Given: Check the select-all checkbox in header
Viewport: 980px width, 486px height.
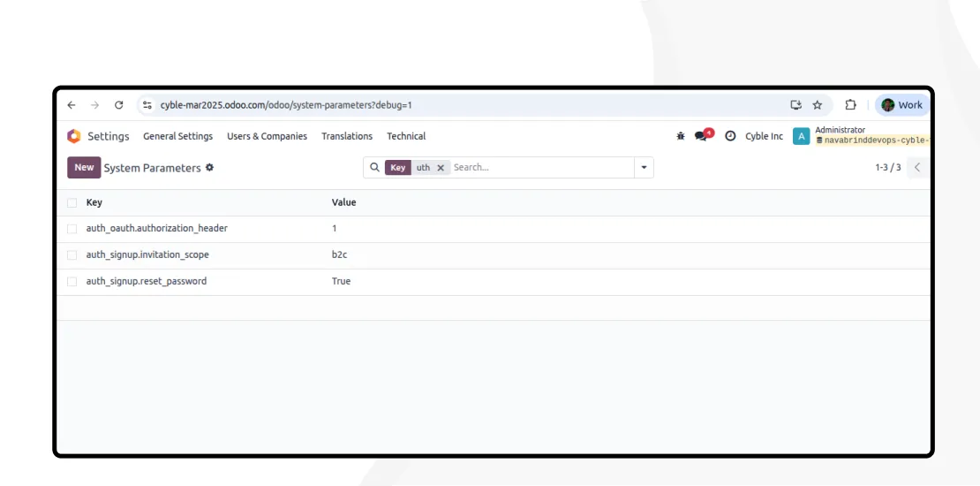Looking at the screenshot, I should pyautogui.click(x=72, y=203).
